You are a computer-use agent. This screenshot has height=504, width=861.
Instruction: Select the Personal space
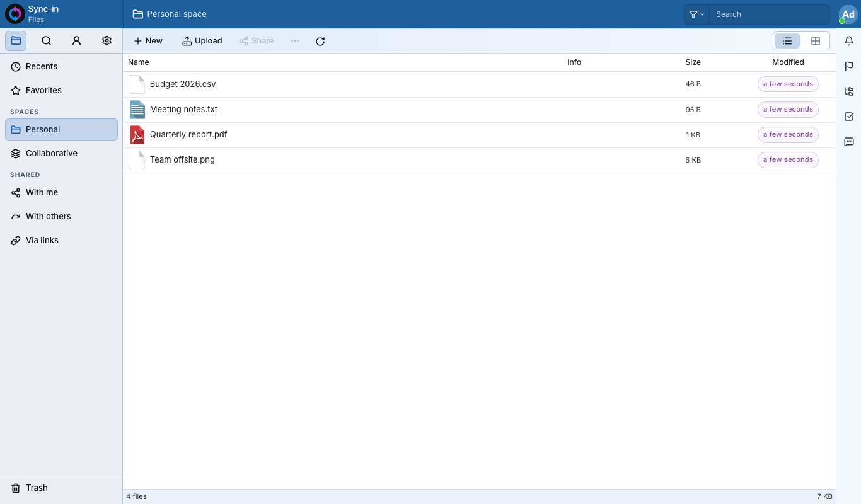pos(61,130)
